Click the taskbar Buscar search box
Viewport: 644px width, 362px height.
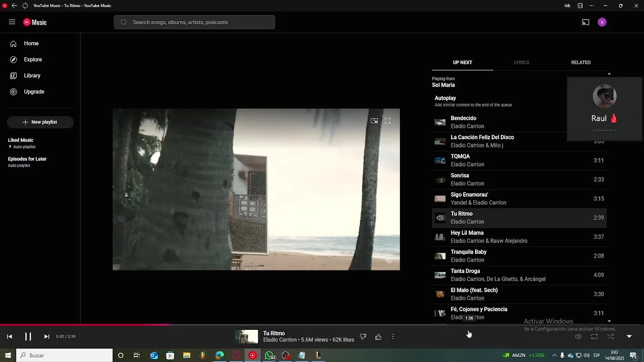[64, 355]
